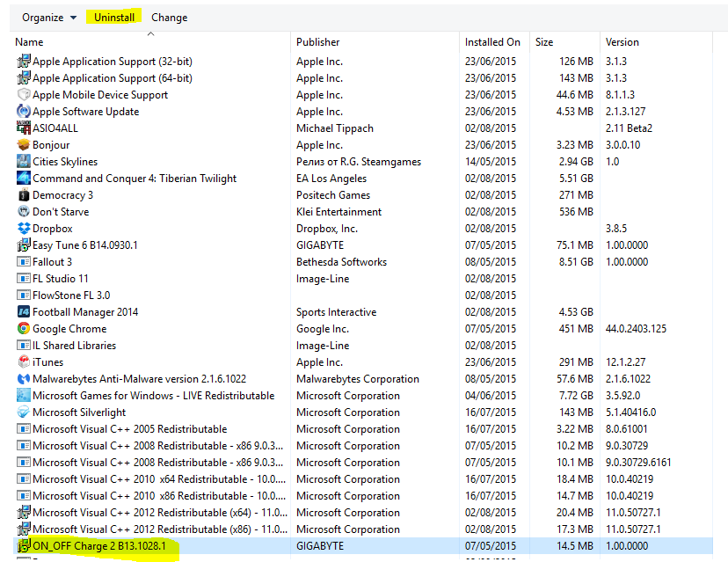Click the Football Manager 2014 icon

(24, 312)
